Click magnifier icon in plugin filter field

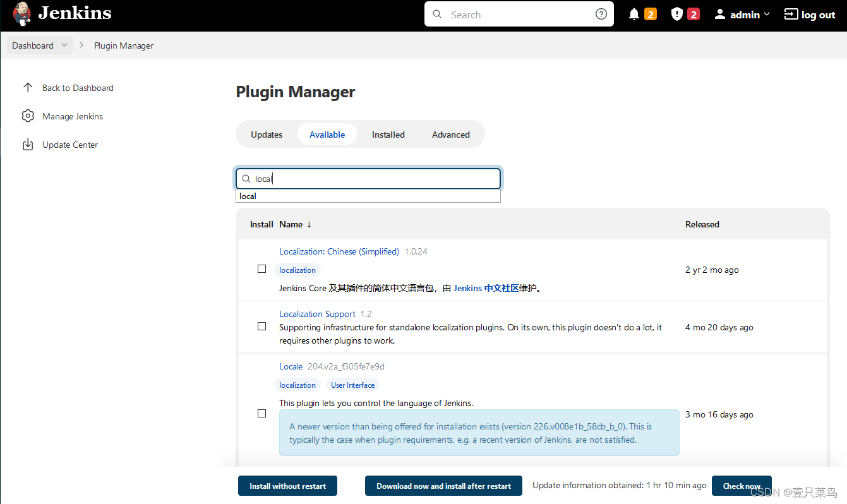point(246,179)
